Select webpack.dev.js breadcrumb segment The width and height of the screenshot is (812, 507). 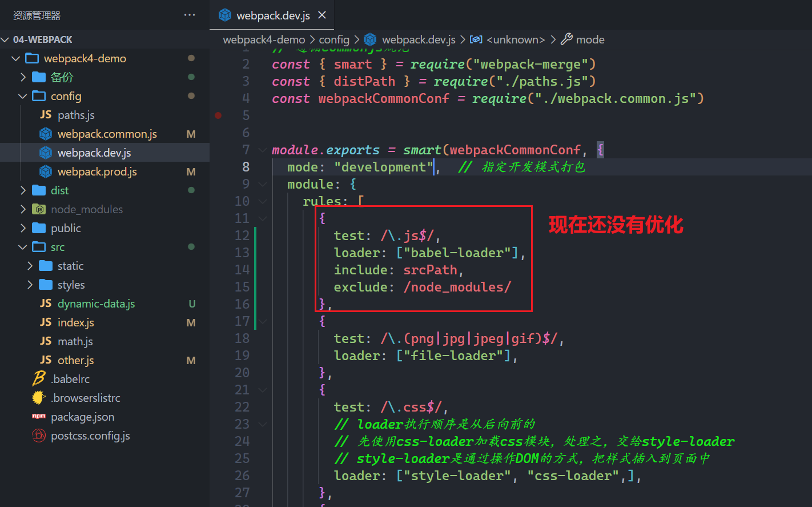point(419,39)
